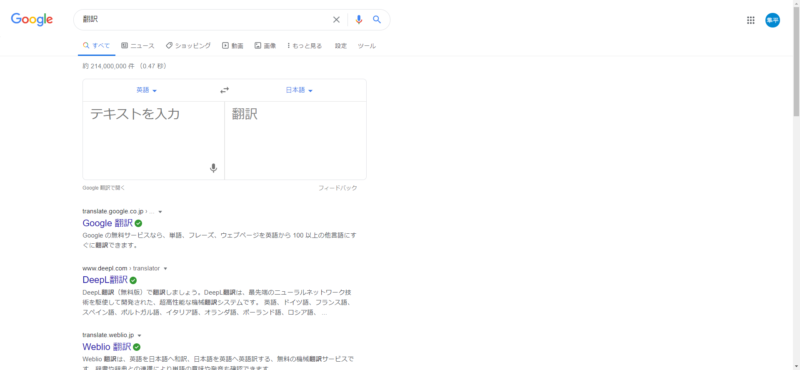This screenshot has width=800, height=370.
Task: Click the 翻訳 translation output pane
Action: click(x=295, y=140)
